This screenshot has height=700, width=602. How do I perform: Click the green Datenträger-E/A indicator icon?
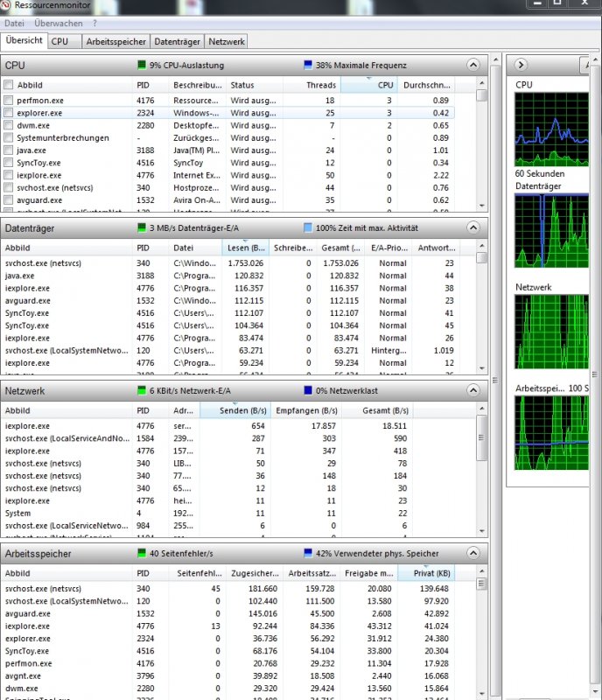[x=142, y=228]
